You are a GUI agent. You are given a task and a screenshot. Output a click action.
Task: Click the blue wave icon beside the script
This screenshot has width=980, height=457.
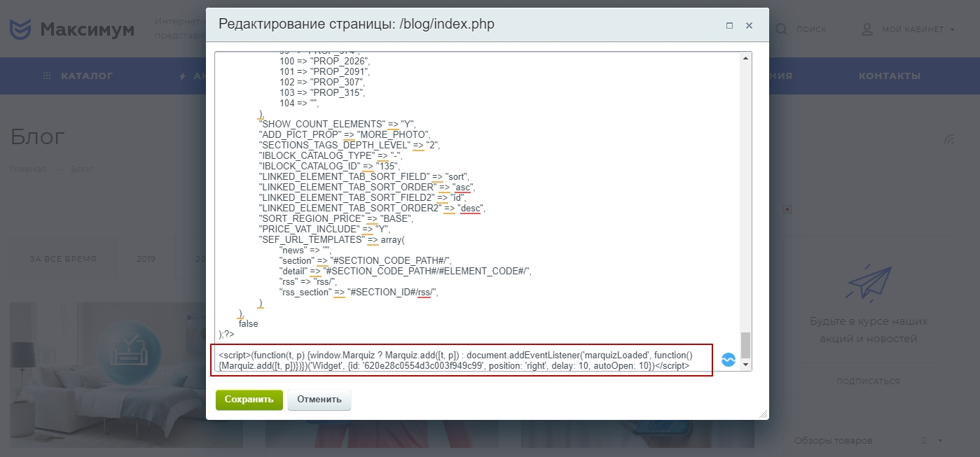729,360
